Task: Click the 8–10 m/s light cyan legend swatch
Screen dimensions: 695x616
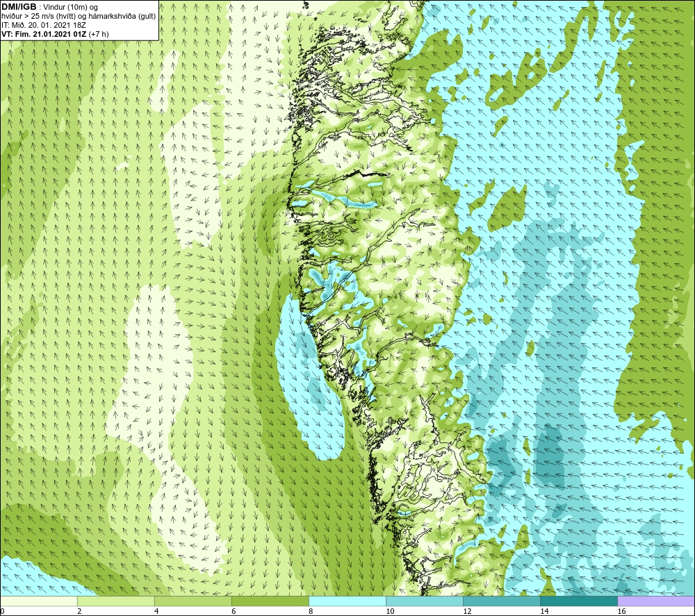Action: [x=347, y=601]
